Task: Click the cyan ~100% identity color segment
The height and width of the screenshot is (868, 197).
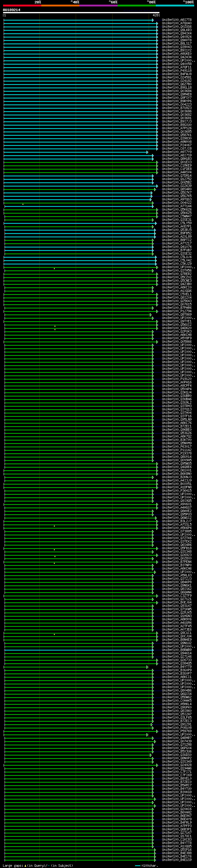Action: (175, 6)
